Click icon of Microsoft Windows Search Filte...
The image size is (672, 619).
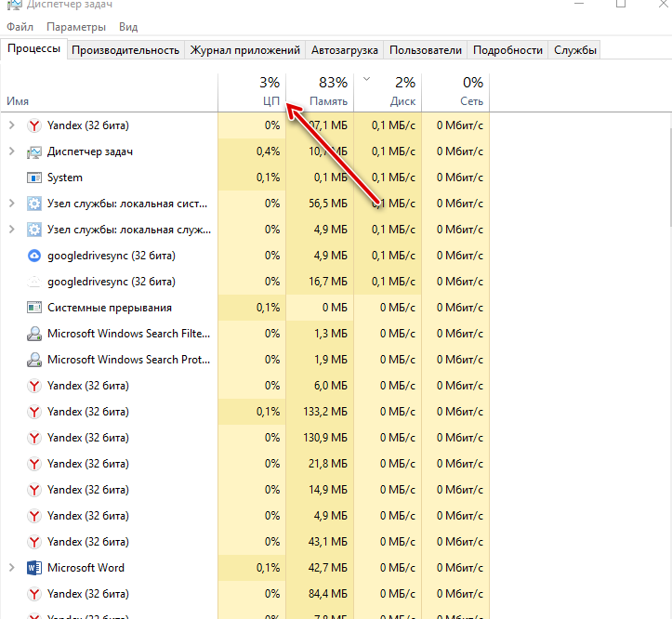[x=34, y=334]
